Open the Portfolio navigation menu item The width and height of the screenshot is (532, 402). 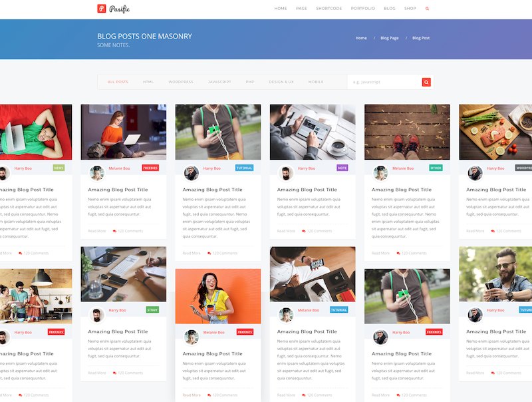tap(362, 9)
